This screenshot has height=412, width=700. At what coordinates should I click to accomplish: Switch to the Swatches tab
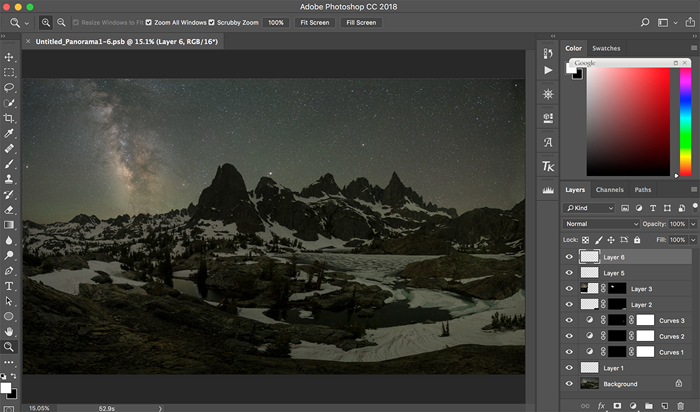(606, 48)
